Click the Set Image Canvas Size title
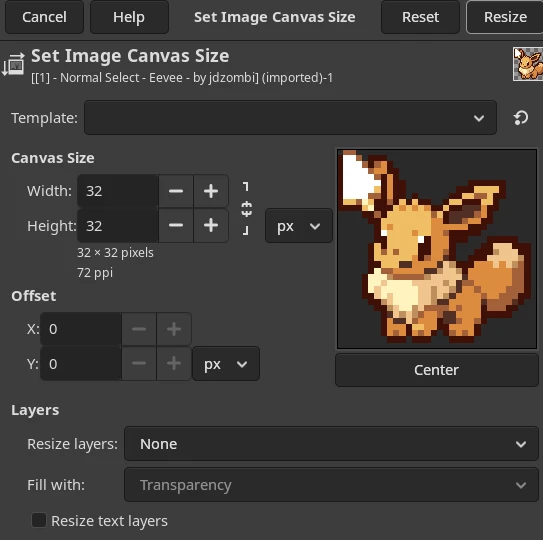543x540 pixels. coord(130,56)
